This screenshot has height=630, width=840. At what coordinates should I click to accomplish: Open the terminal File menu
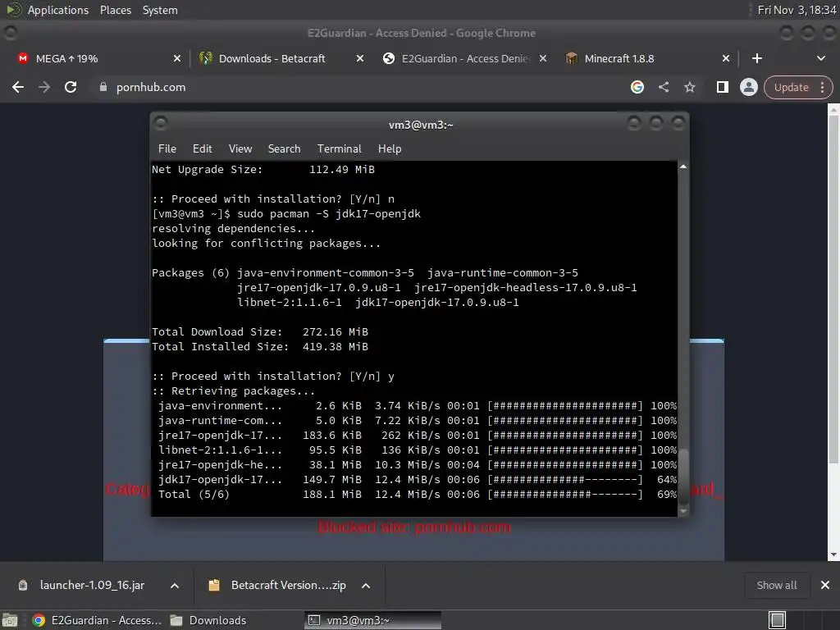pyautogui.click(x=167, y=149)
